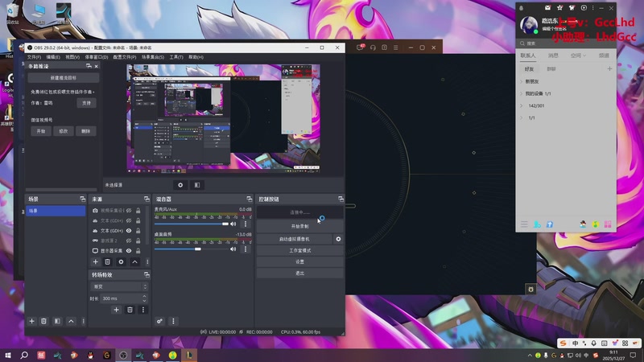Open filters with the icon below the preview
The height and width of the screenshot is (362, 644).
pos(197,185)
